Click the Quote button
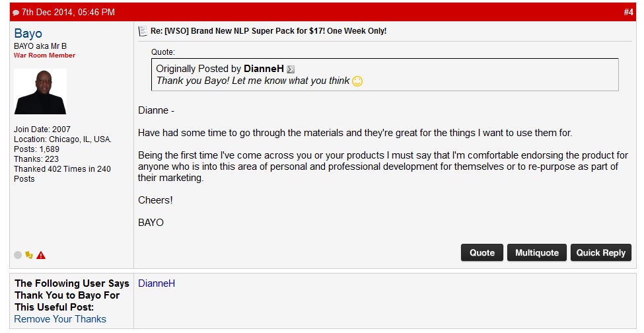The image size is (644, 333). (482, 252)
